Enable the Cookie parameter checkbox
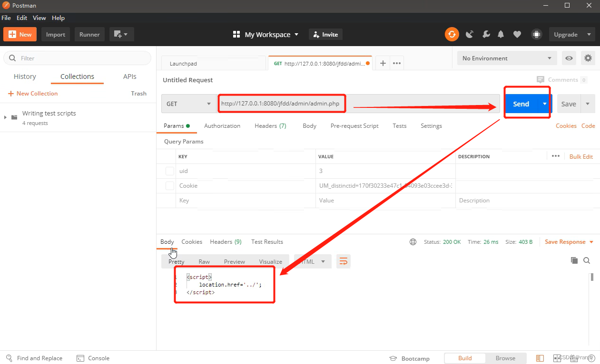Viewport: 600px width, 364px height. [x=169, y=186]
